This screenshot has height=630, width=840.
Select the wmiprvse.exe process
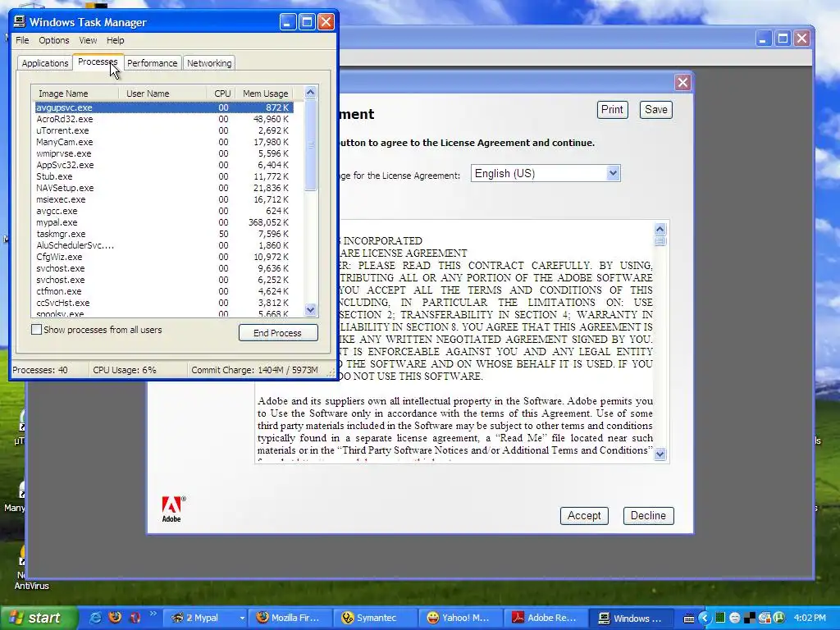tap(163, 153)
